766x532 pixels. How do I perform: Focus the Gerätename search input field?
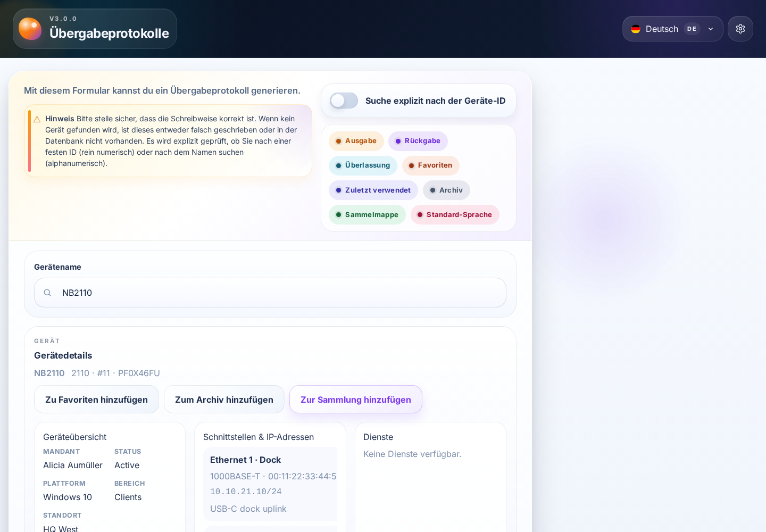point(270,293)
